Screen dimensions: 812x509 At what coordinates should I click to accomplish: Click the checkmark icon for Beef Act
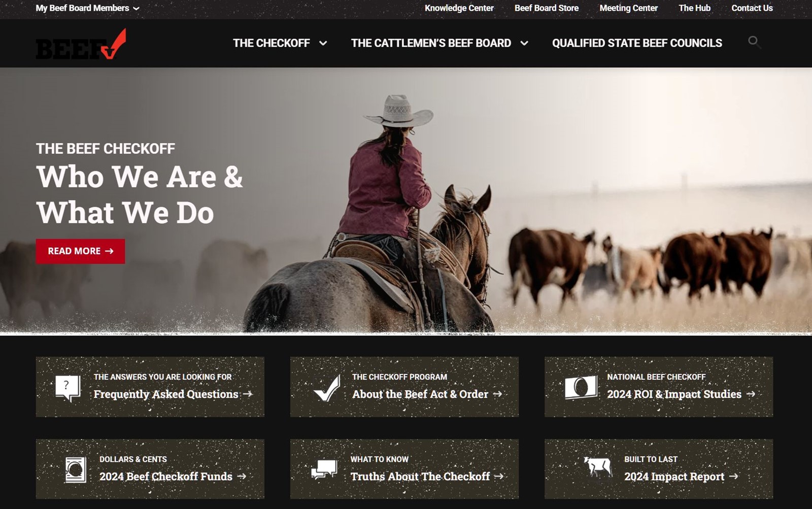pos(327,388)
